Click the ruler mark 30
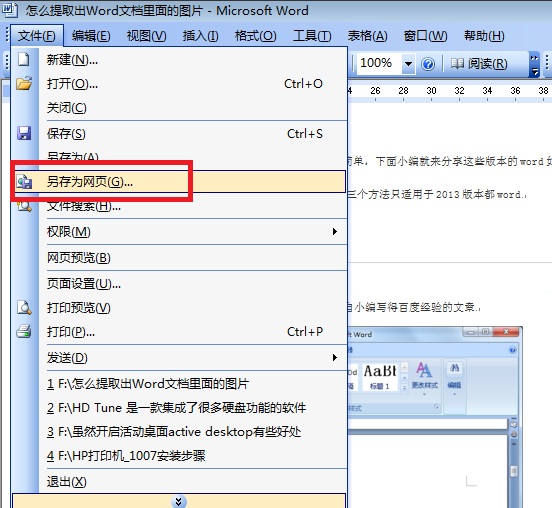 (x=431, y=91)
